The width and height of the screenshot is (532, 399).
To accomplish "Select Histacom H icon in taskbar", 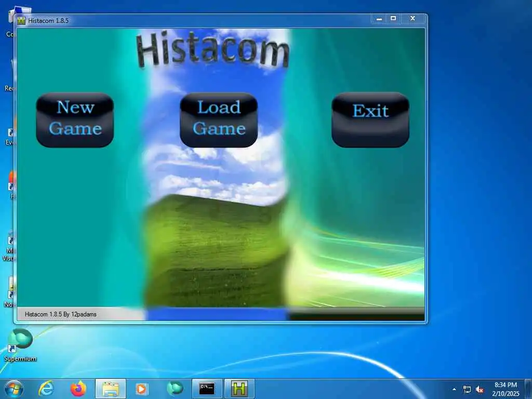I will click(x=240, y=389).
